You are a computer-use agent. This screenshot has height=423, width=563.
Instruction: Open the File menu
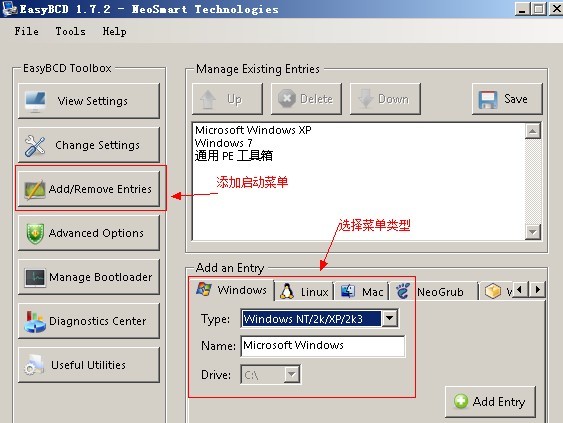tap(27, 31)
